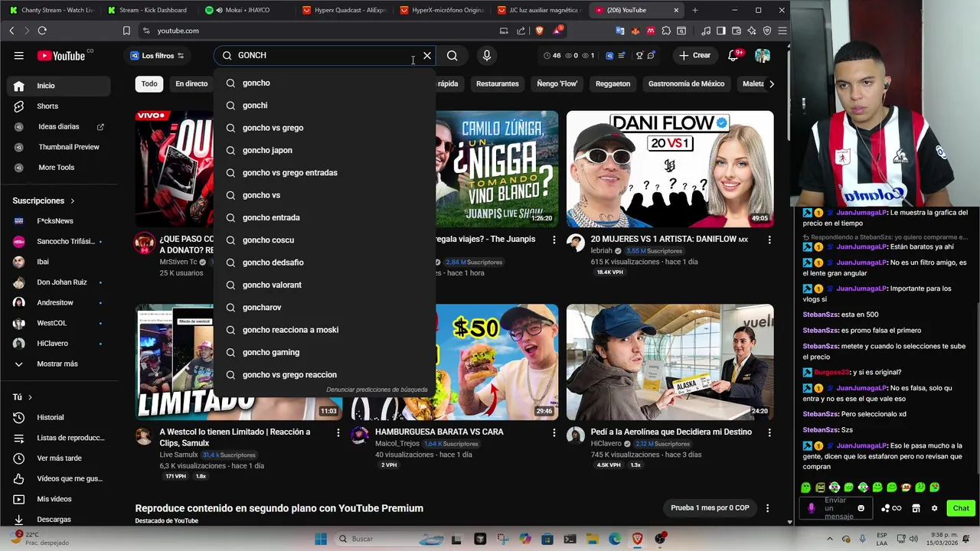Click the YouTube logo
Image resolution: width=980 pixels, height=551 pixels.
tap(62, 55)
